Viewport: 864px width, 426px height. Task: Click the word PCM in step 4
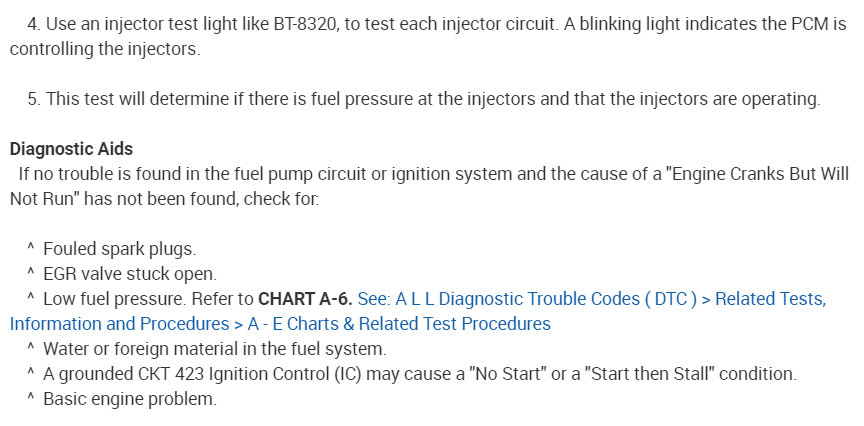(x=813, y=24)
